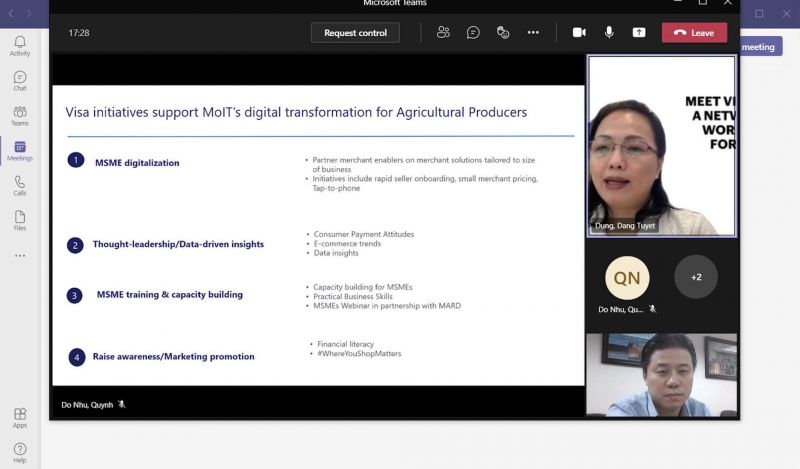Open the Apps store in sidebar
Image resolution: width=800 pixels, height=469 pixels.
[x=20, y=418]
